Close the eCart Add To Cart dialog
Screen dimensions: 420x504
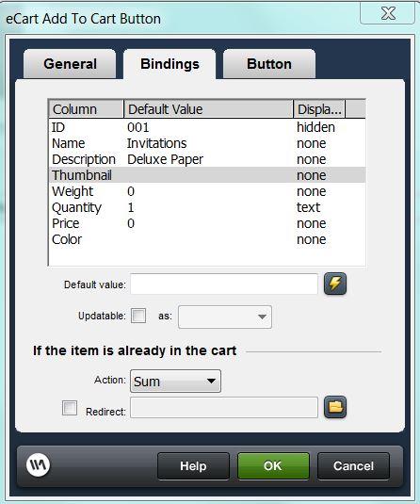pyautogui.click(x=388, y=13)
